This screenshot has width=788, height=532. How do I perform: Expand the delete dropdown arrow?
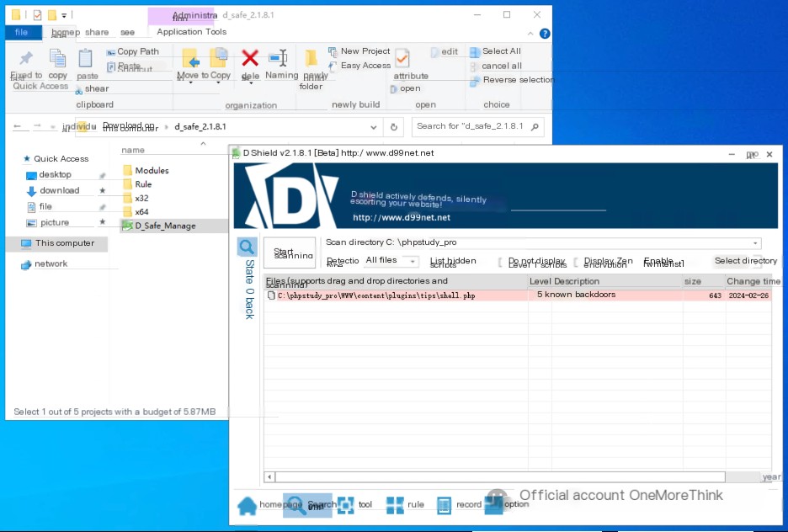(x=250, y=83)
